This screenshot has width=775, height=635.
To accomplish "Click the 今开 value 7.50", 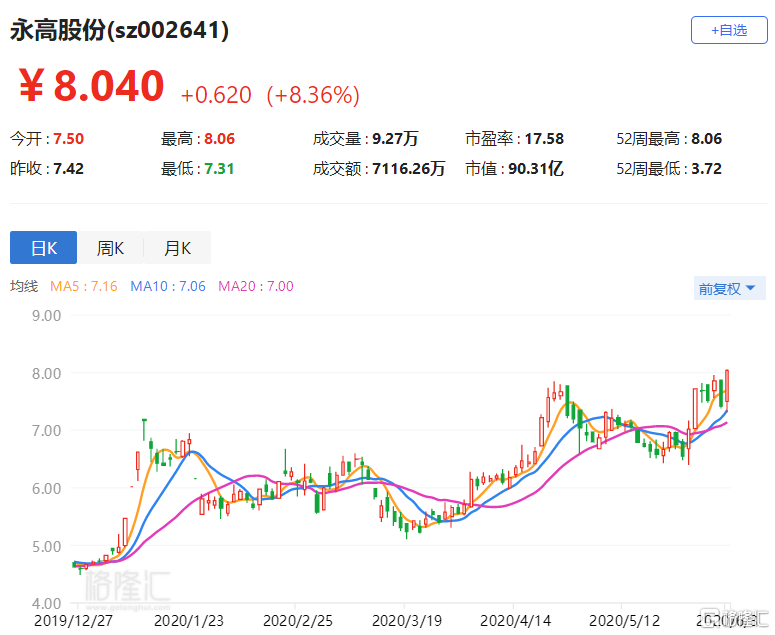I will (x=69, y=139).
